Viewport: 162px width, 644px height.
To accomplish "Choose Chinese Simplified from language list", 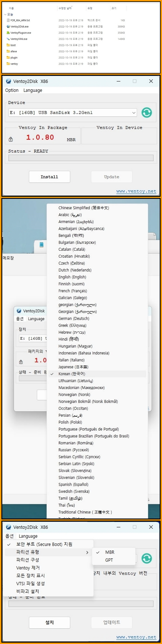I will [84, 208].
